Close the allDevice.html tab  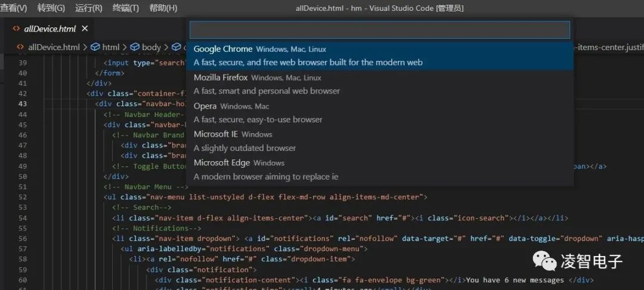[x=85, y=29]
